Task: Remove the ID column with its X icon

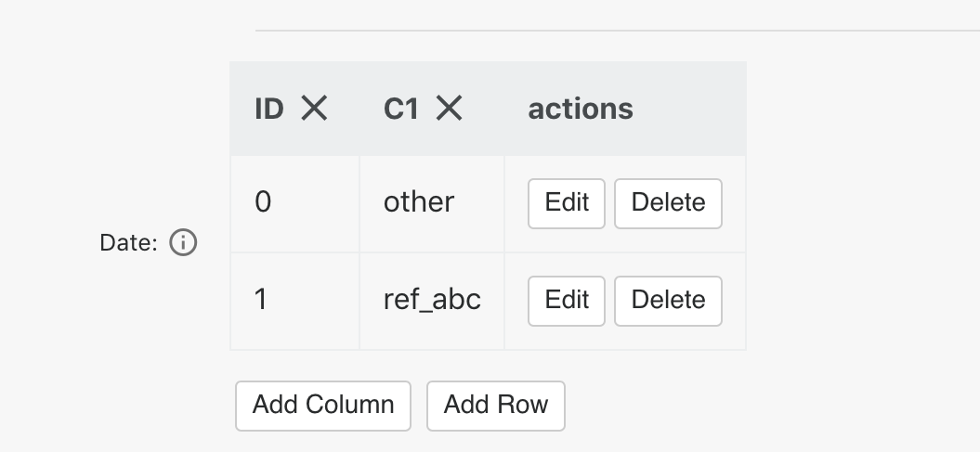Action: point(314,108)
